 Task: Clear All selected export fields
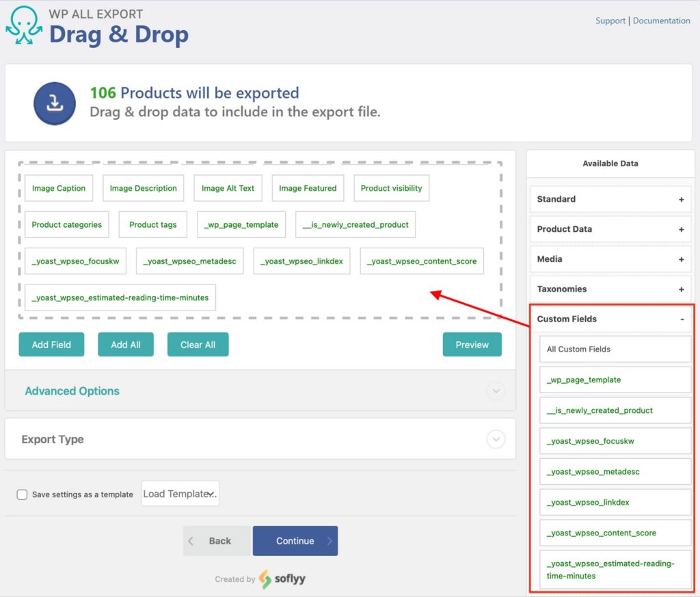(198, 345)
